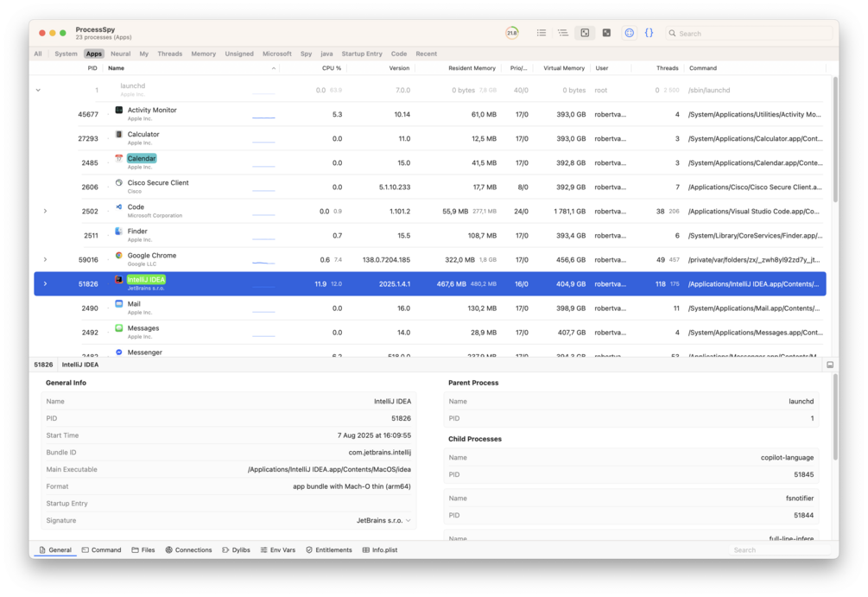Select the Threads filter tab
The width and height of the screenshot is (868, 597).
pyautogui.click(x=169, y=54)
